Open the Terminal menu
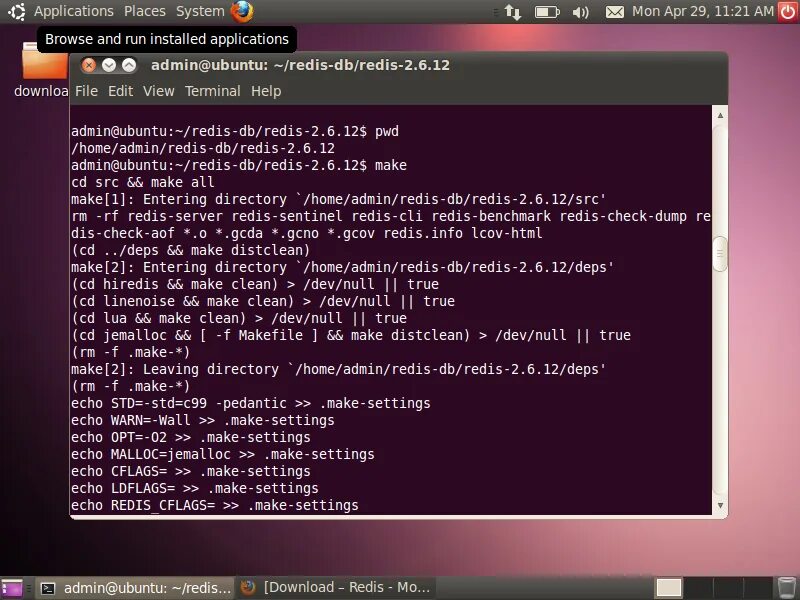 tap(213, 91)
